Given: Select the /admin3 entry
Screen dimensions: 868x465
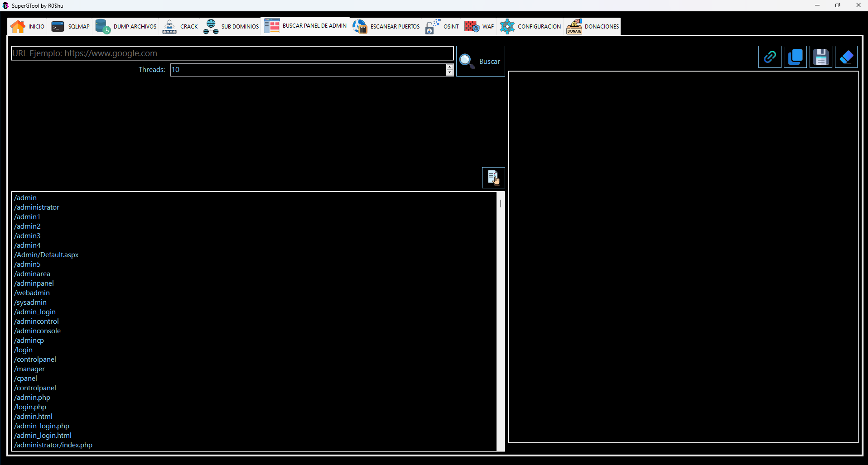Looking at the screenshot, I should 27,236.
